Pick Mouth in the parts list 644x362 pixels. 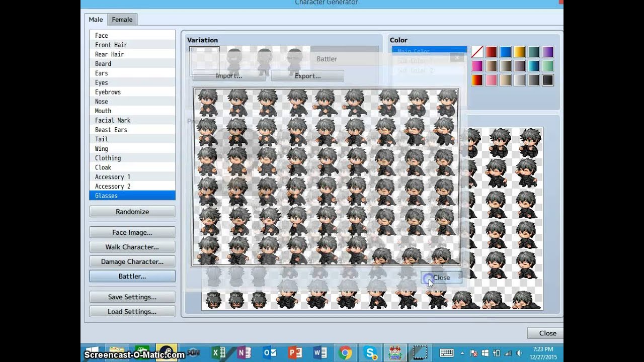(132, 111)
